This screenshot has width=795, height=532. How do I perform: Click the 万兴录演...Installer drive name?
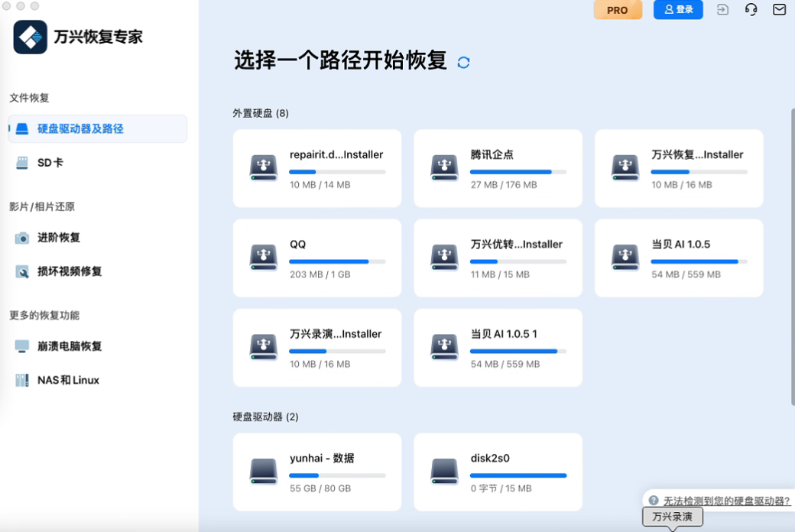tap(335, 334)
